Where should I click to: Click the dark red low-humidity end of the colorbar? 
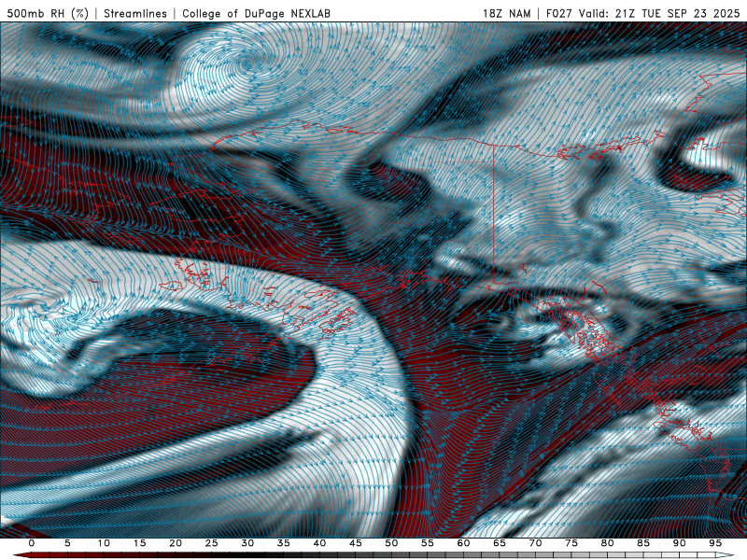(24, 555)
